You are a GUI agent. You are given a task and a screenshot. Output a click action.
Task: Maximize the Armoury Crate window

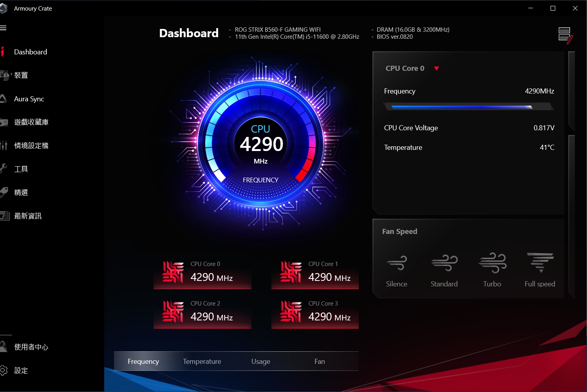[553, 8]
